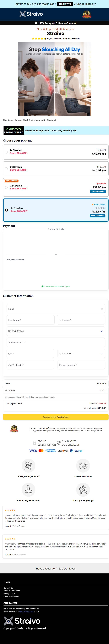Click the Address Line 1 field
Screen dimensions: 109x644
pyautogui.click(x=56, y=342)
